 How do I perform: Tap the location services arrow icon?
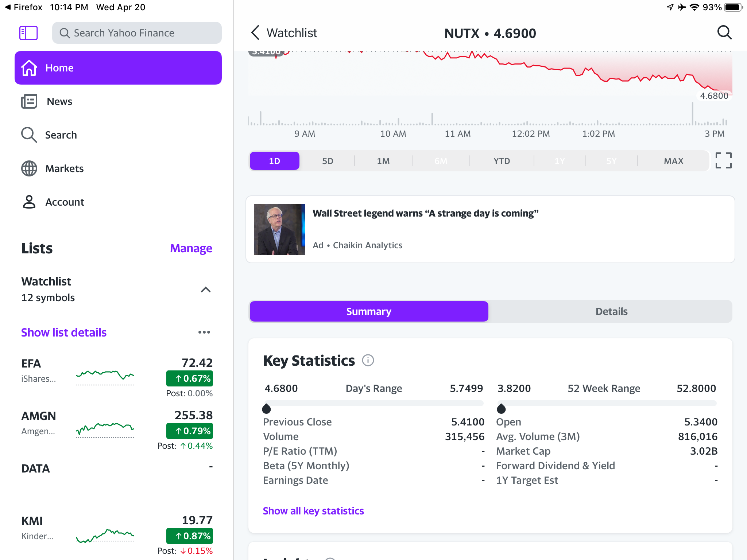tap(670, 7)
